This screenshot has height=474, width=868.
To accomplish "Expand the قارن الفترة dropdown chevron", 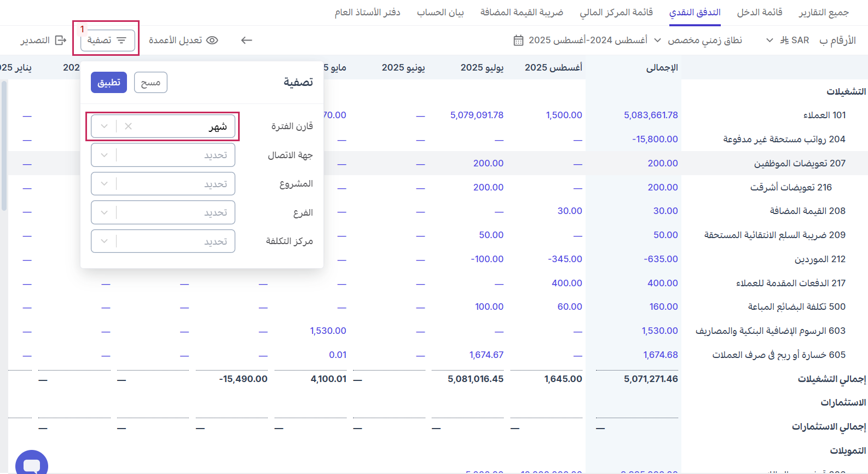I will pos(104,126).
